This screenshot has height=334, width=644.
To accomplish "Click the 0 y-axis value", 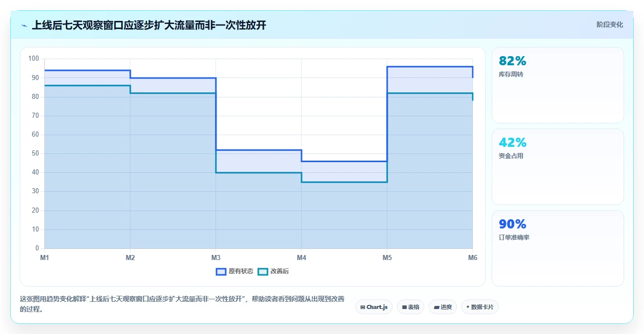I will click(37, 248).
